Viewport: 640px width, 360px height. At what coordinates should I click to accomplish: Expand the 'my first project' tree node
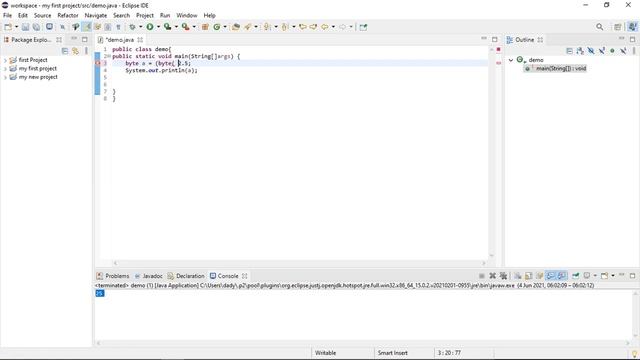tap(5, 69)
